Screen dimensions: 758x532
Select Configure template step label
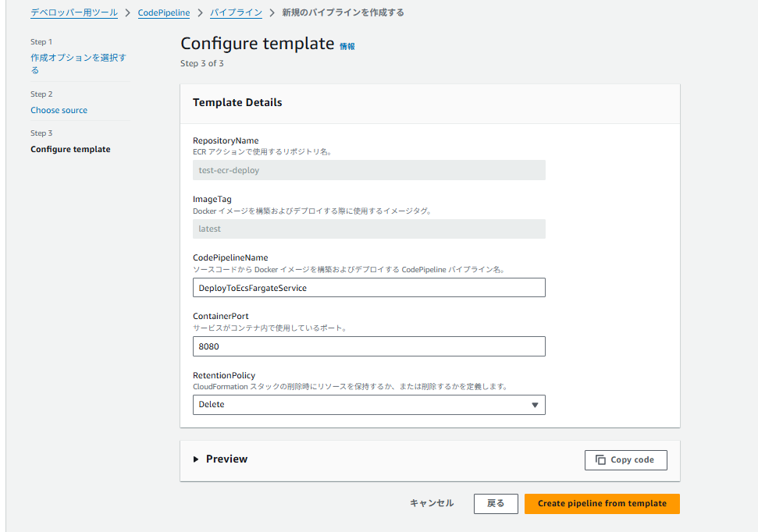pos(70,149)
